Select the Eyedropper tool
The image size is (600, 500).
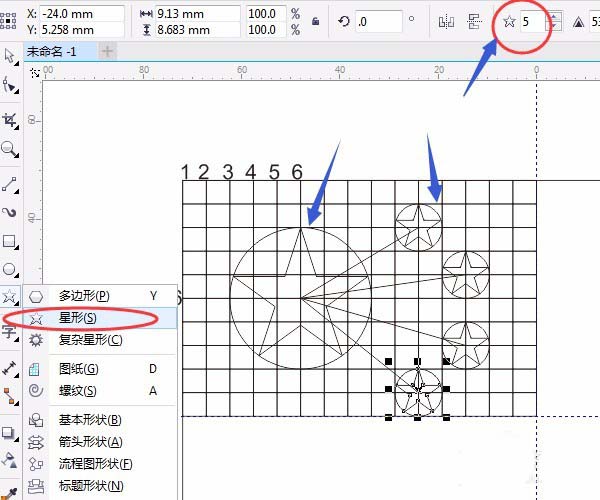pos(9,493)
